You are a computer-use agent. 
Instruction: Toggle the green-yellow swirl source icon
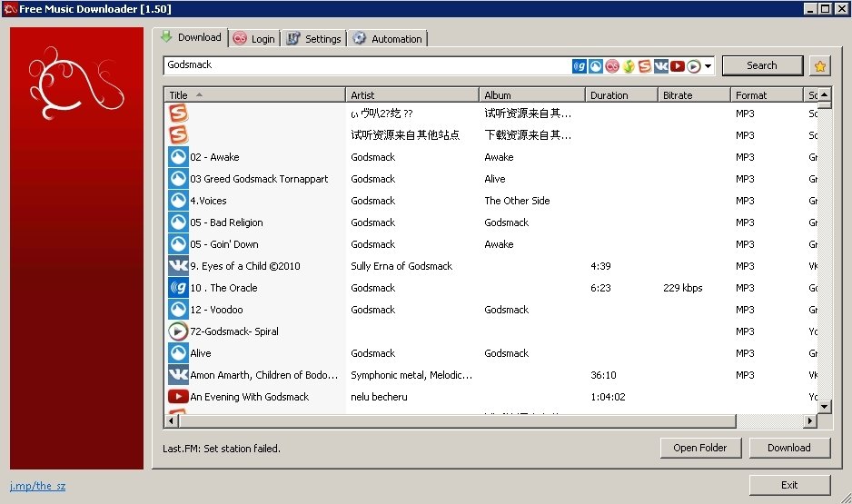[629, 66]
